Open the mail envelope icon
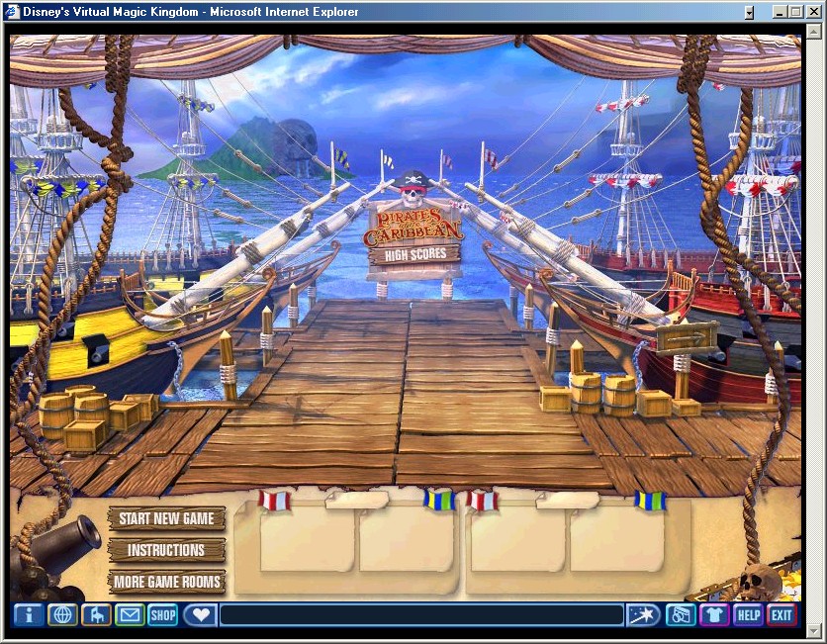Image resolution: width=827 pixels, height=644 pixels. pyautogui.click(x=130, y=615)
